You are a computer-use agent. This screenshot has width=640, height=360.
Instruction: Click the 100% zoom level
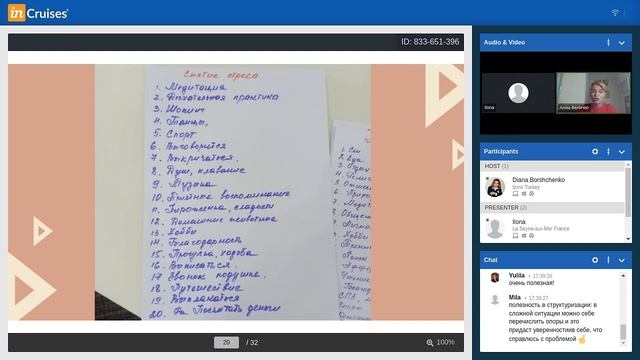pos(446,342)
